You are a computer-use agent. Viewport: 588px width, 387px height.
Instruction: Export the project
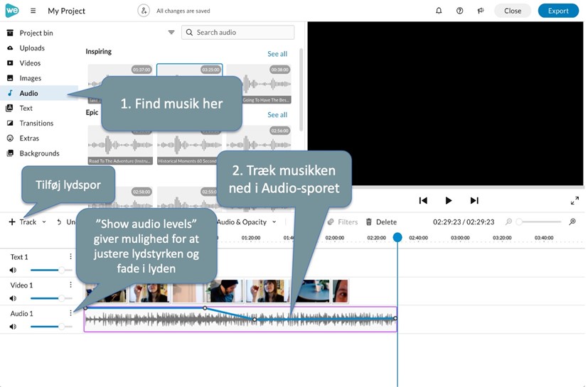558,11
